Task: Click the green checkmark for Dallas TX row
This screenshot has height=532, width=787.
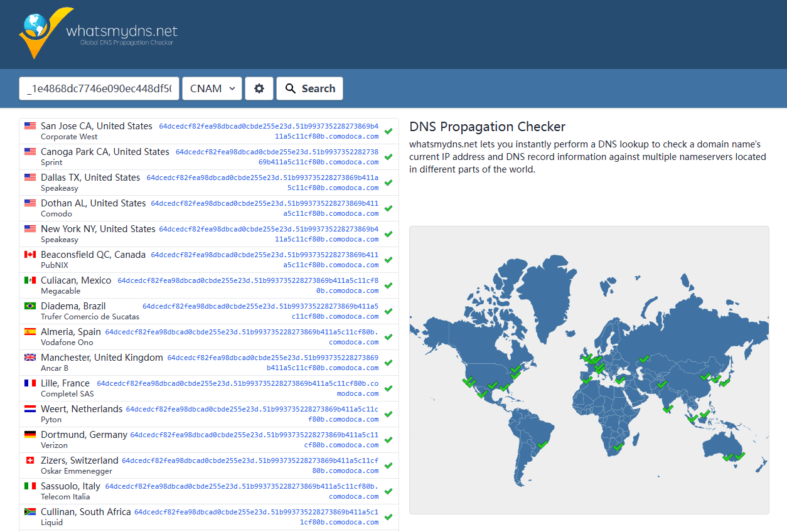Action: click(x=388, y=183)
